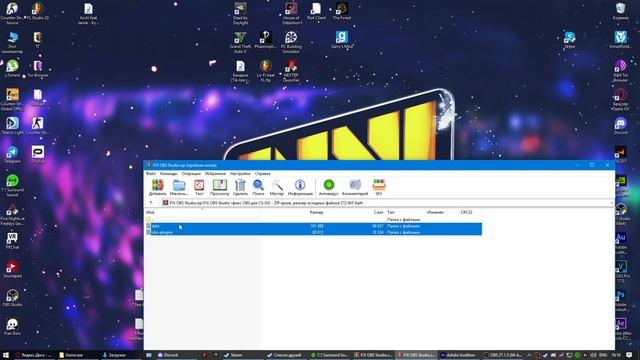Click the Извлечь (Extract) folder icon
This screenshot has width=640, height=360.
pyautogui.click(x=179, y=187)
